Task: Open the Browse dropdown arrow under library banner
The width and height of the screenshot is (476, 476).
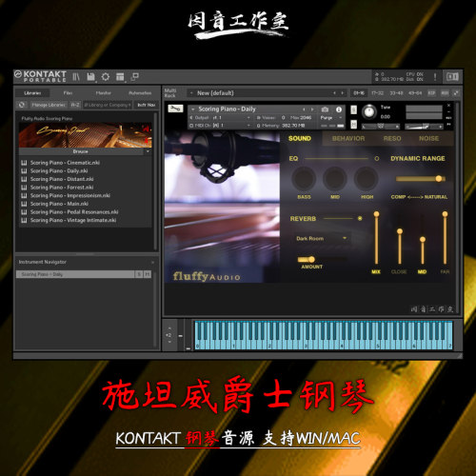Action: pos(148,151)
